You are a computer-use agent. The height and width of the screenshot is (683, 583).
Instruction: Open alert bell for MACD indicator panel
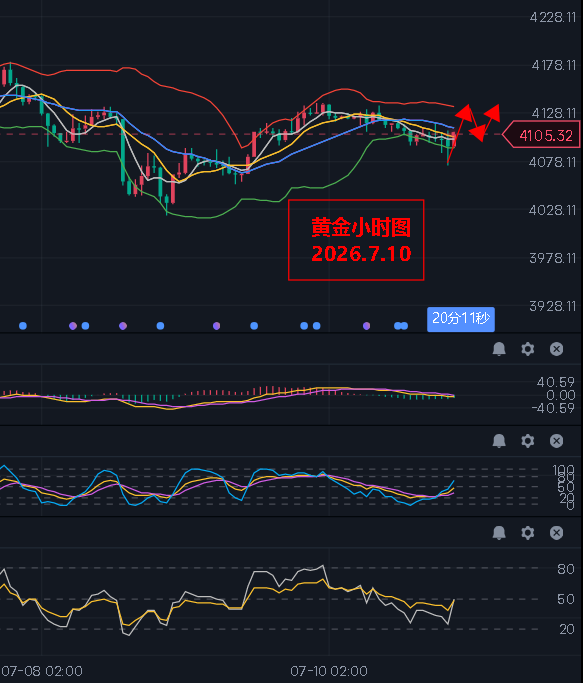tap(499, 349)
